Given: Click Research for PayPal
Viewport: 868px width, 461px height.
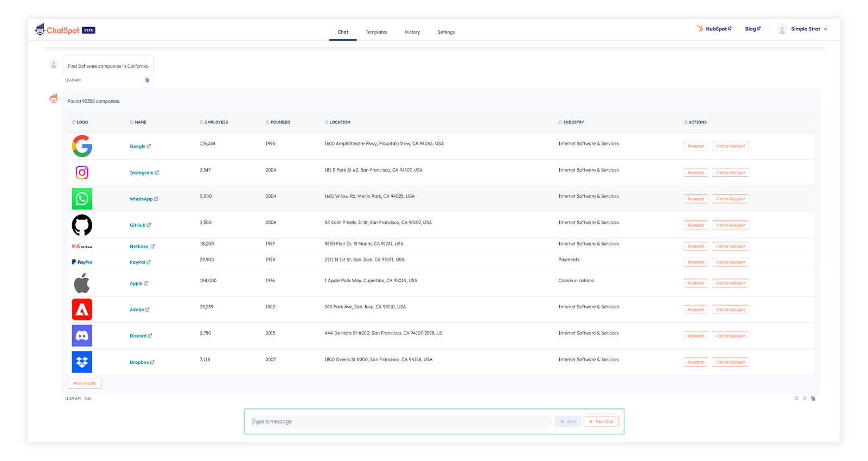Looking at the screenshot, I should click(696, 262).
